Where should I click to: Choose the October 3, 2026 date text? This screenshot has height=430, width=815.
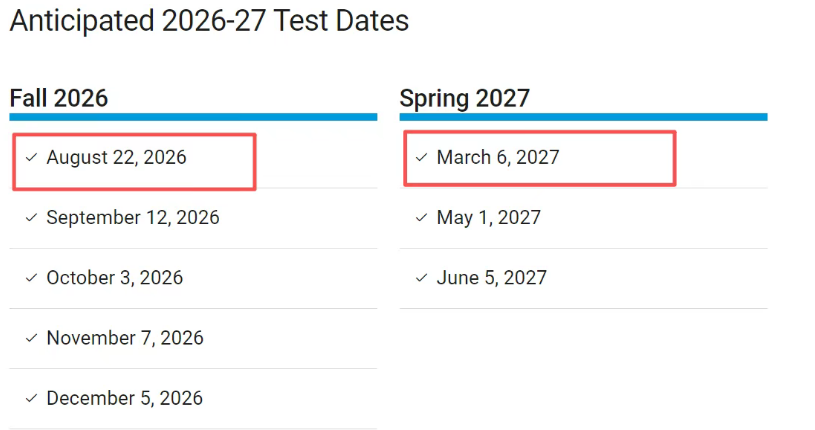tap(115, 278)
